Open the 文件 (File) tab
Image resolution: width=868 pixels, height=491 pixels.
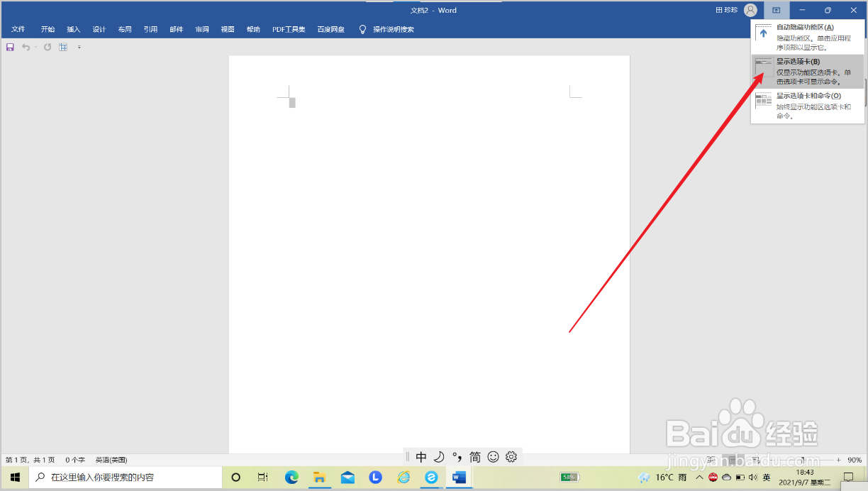[x=18, y=29]
